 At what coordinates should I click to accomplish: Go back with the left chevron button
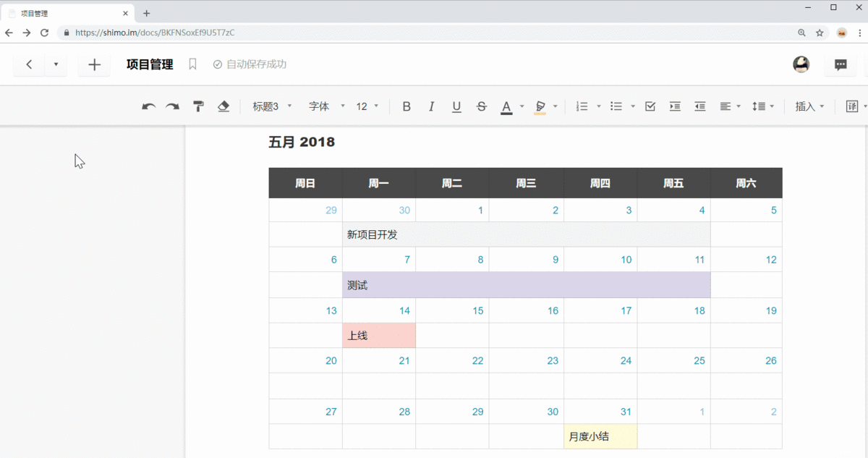(29, 64)
